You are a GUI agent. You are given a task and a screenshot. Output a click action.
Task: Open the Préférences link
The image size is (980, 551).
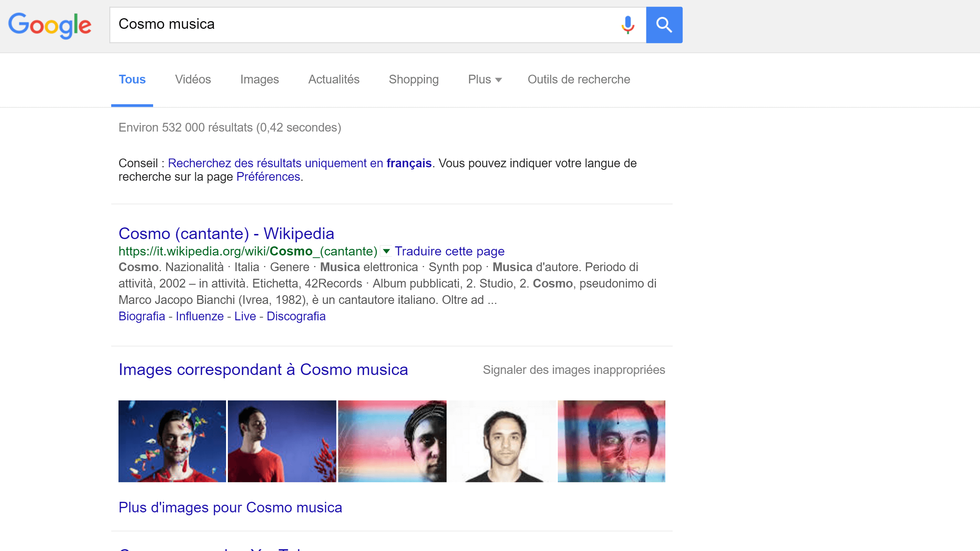(268, 177)
